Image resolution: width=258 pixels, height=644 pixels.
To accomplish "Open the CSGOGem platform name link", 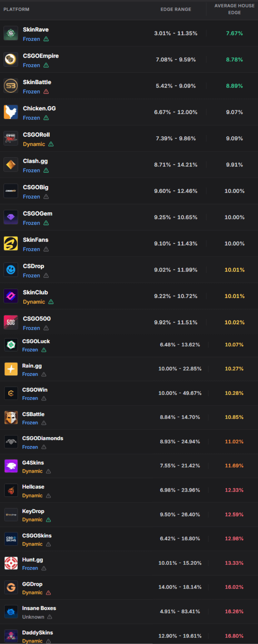I will point(37,213).
